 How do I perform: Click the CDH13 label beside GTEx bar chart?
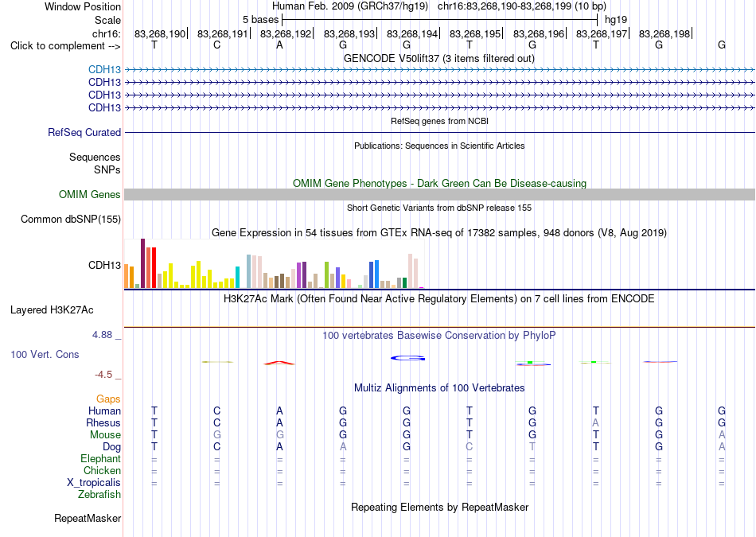pyautogui.click(x=104, y=266)
